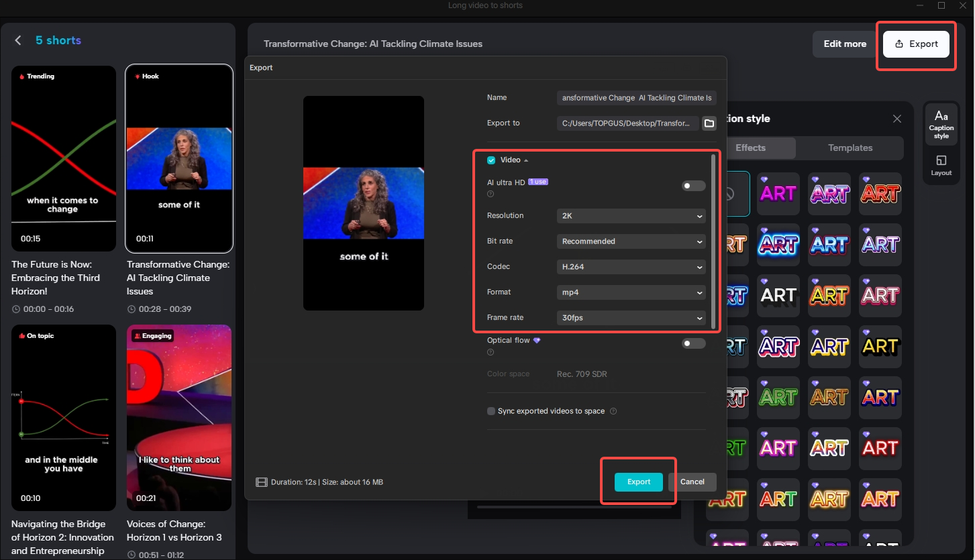This screenshot has width=975, height=560.
Task: Turn on Optical flow
Action: (x=693, y=343)
